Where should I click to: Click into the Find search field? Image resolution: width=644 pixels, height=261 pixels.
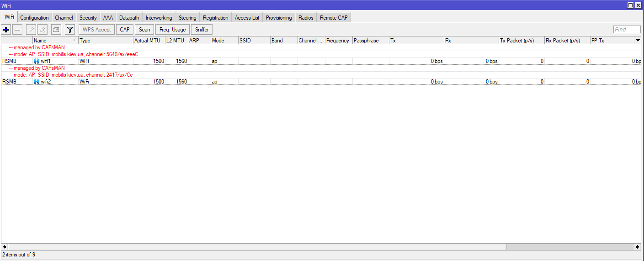coord(627,30)
